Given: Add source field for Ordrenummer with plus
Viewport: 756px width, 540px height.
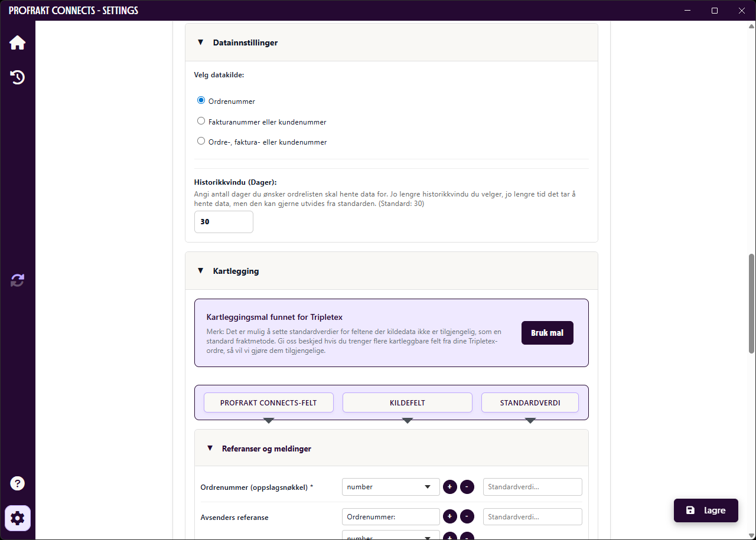Looking at the screenshot, I should pyautogui.click(x=450, y=487).
